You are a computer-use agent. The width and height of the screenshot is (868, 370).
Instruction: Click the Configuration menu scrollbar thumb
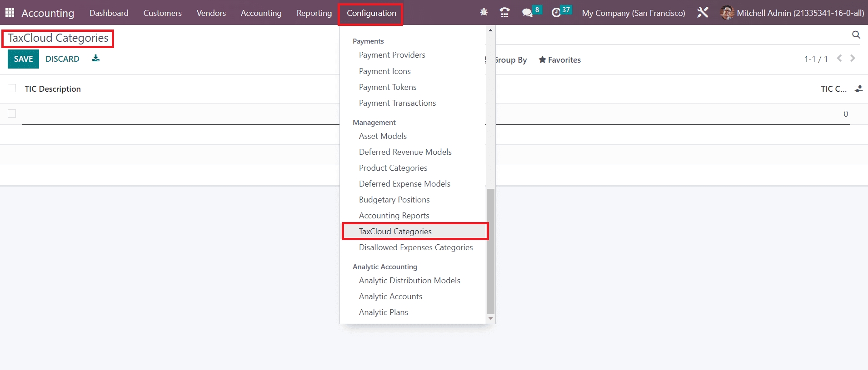(x=490, y=251)
